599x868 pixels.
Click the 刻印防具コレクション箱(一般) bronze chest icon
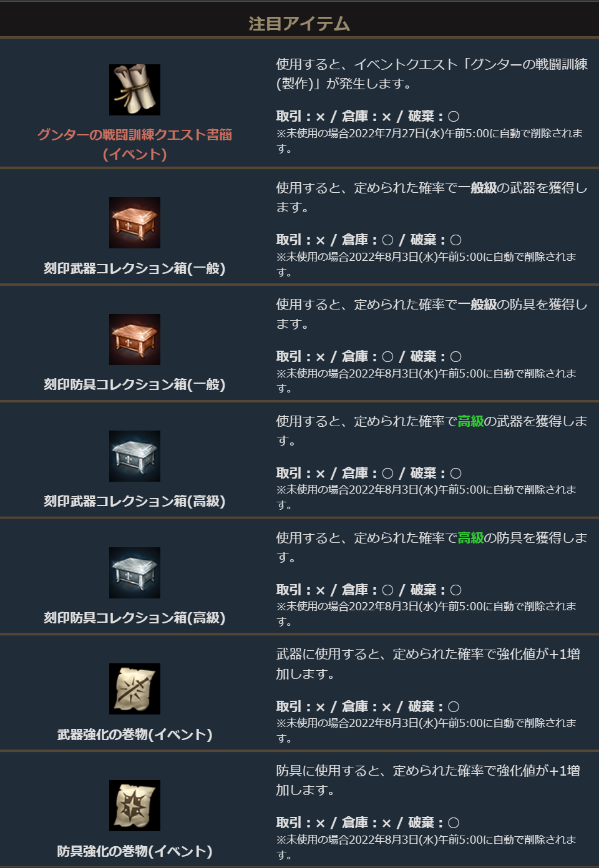pyautogui.click(x=135, y=339)
